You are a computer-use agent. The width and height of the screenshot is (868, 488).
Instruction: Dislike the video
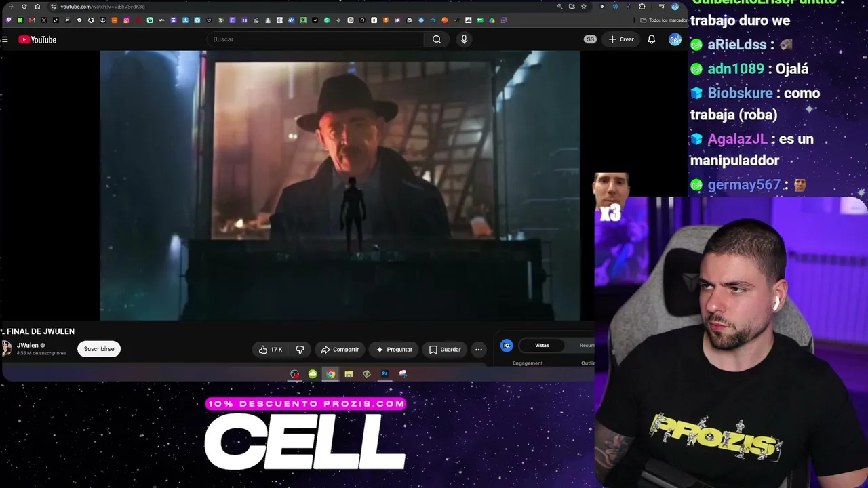click(x=300, y=350)
